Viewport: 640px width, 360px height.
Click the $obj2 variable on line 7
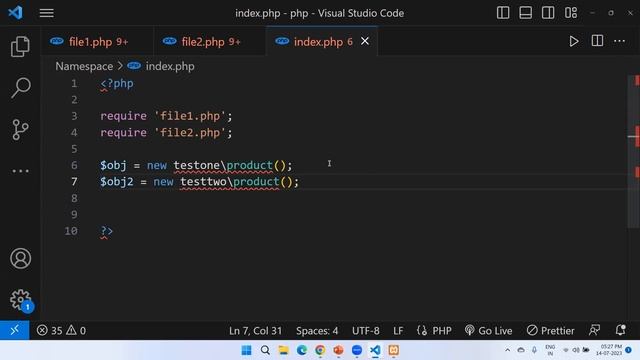(116, 182)
